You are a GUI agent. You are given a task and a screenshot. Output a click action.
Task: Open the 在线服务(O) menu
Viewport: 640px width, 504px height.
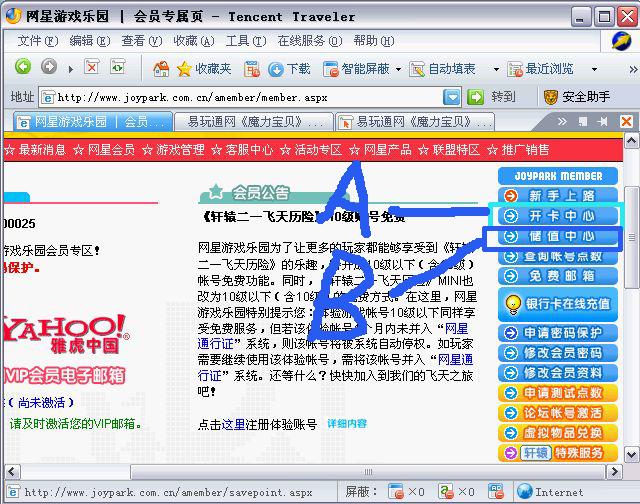point(309,41)
